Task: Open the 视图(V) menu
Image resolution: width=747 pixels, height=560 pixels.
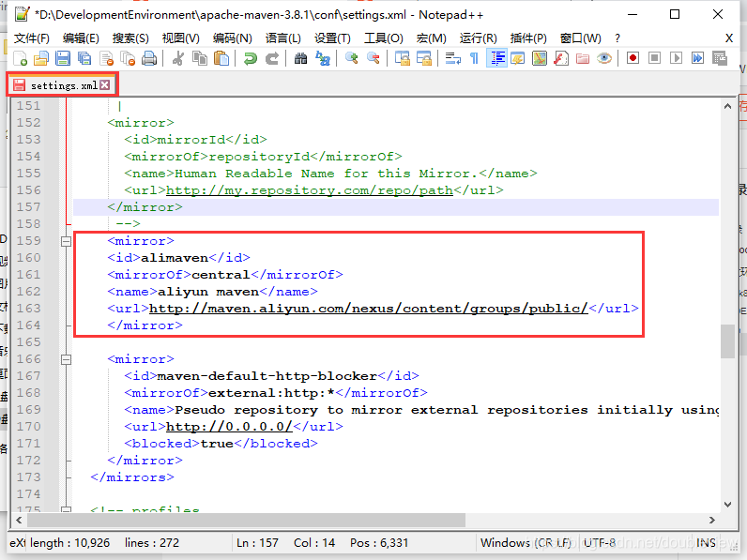Action: [x=180, y=38]
